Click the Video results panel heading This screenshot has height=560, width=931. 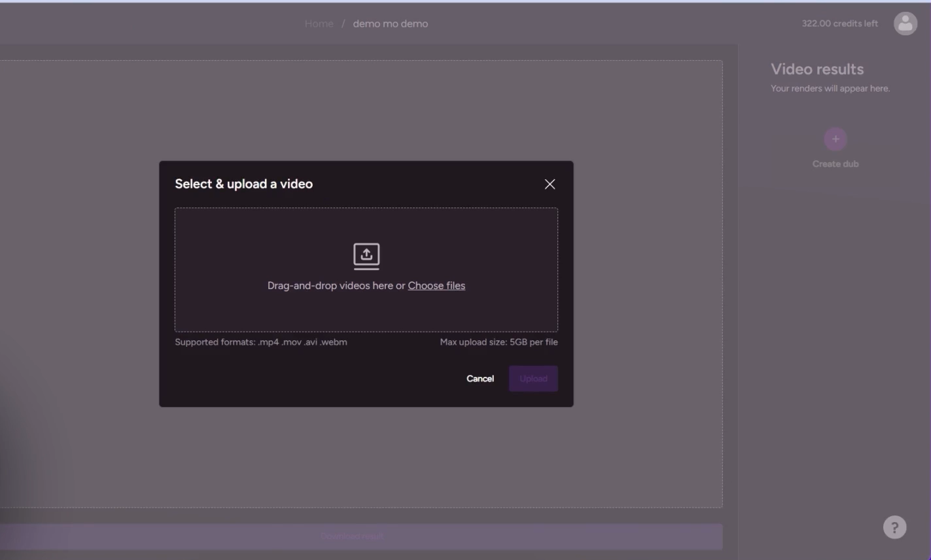click(817, 69)
